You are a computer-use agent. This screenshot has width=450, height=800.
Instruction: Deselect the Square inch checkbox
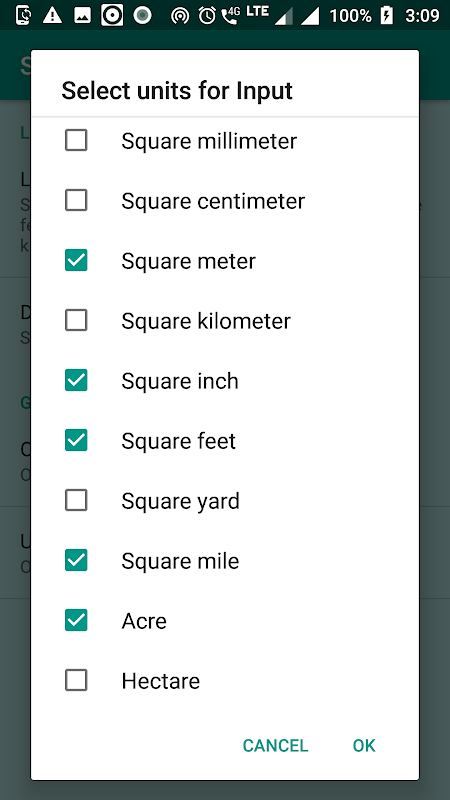pyautogui.click(x=76, y=381)
